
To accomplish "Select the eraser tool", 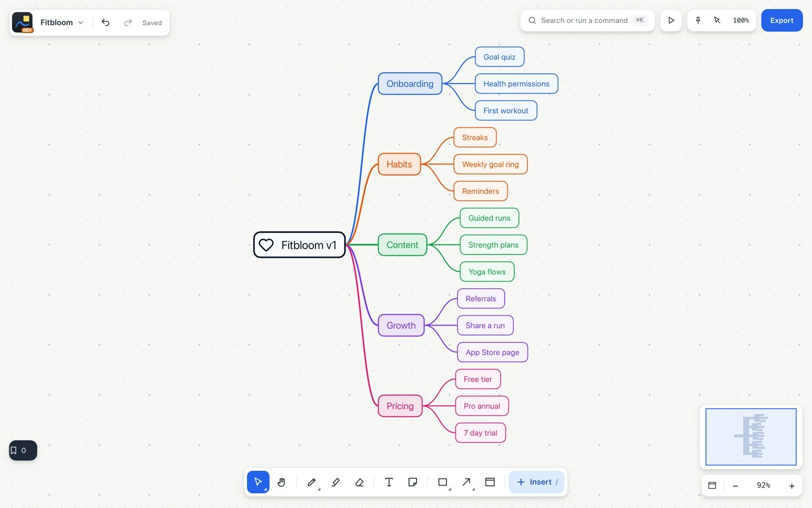I will [x=360, y=482].
